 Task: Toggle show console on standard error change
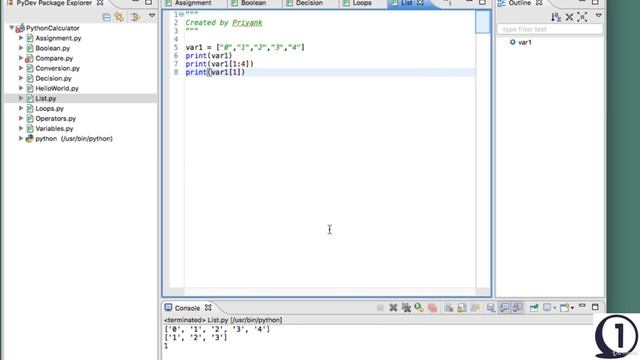(x=518, y=307)
